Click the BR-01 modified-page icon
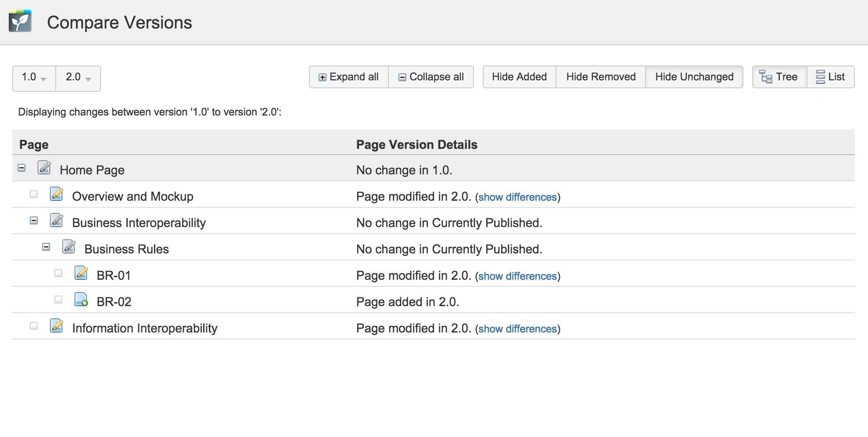 (81, 273)
